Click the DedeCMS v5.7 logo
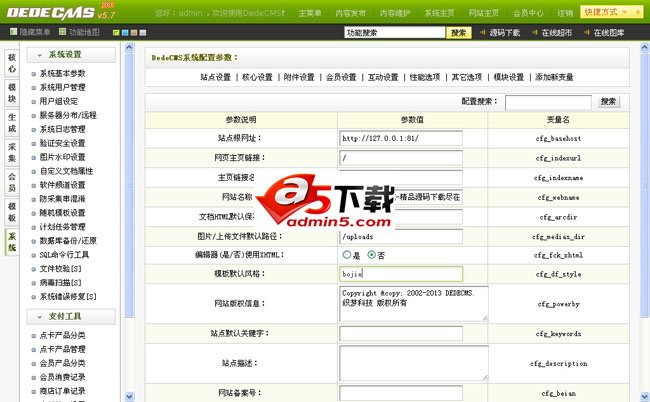This screenshot has width=650, height=402. 61,12
